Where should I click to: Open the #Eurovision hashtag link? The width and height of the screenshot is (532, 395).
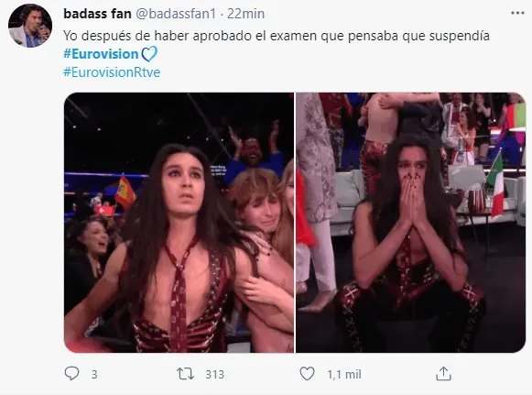[101, 54]
